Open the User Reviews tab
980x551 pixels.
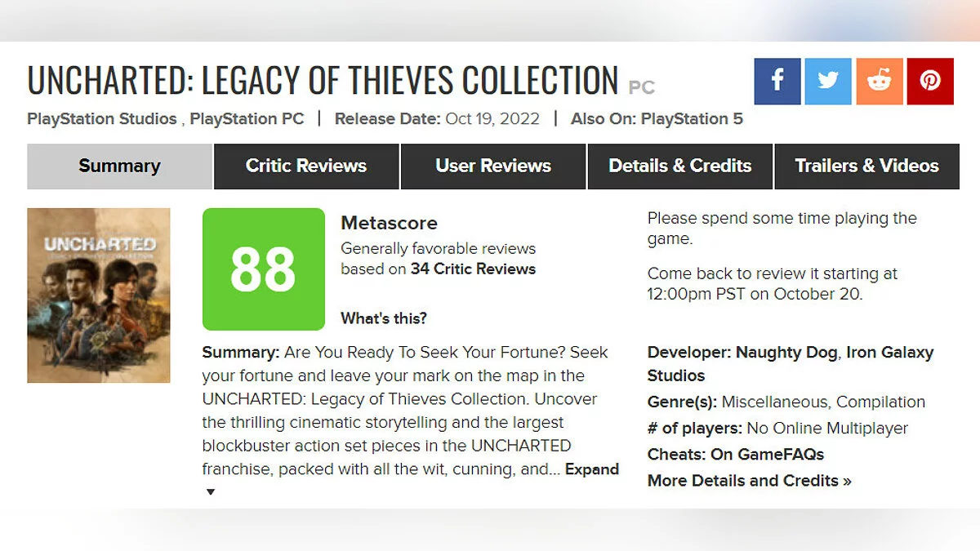493,167
